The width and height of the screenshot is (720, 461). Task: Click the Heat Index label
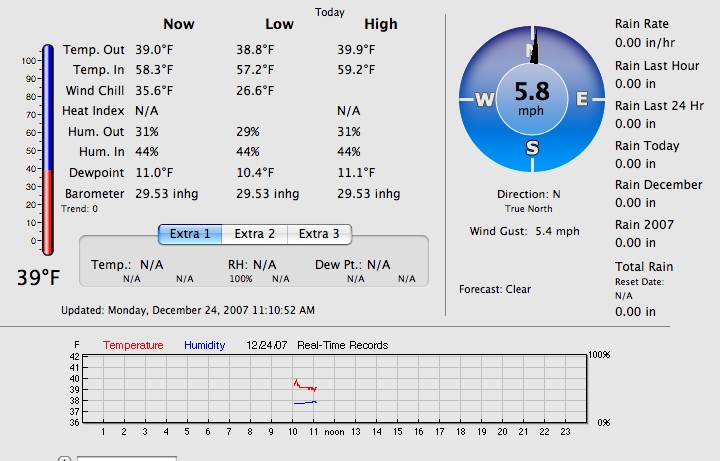[93, 111]
